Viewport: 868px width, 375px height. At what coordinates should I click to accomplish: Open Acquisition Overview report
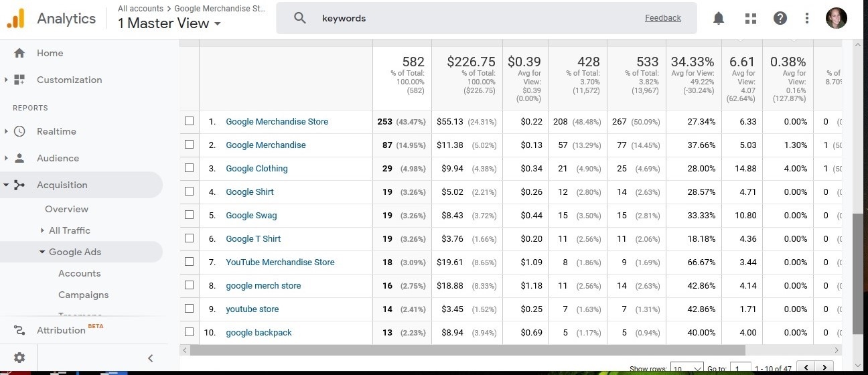[x=66, y=209]
